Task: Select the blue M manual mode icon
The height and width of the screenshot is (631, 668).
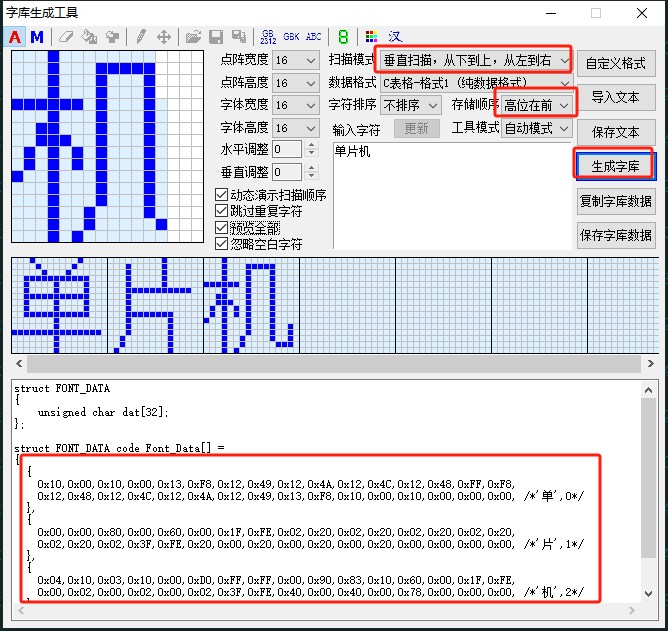Action: (x=37, y=37)
